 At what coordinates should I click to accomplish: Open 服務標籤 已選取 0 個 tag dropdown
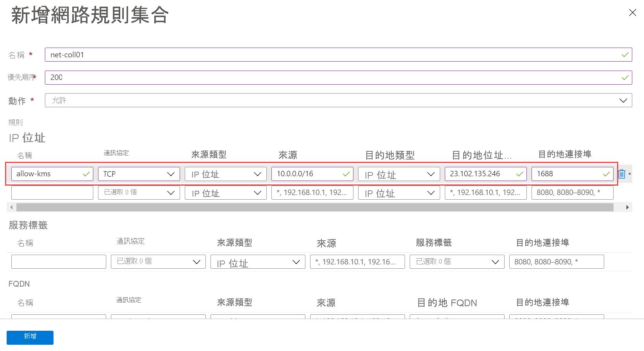[457, 262]
